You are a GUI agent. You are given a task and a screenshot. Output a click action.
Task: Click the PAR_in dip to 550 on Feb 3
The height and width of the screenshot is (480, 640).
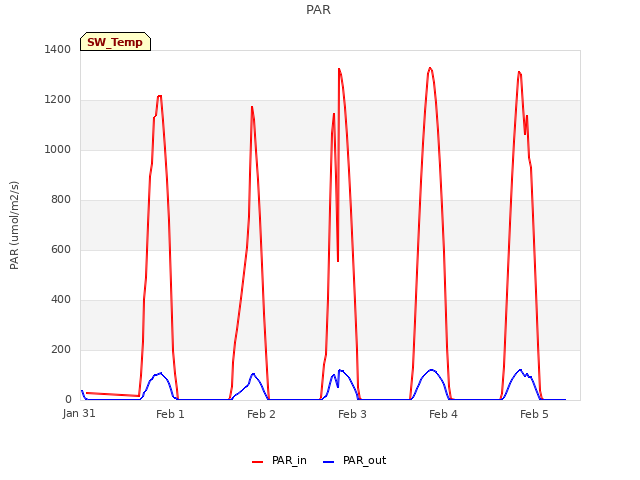click(x=338, y=261)
